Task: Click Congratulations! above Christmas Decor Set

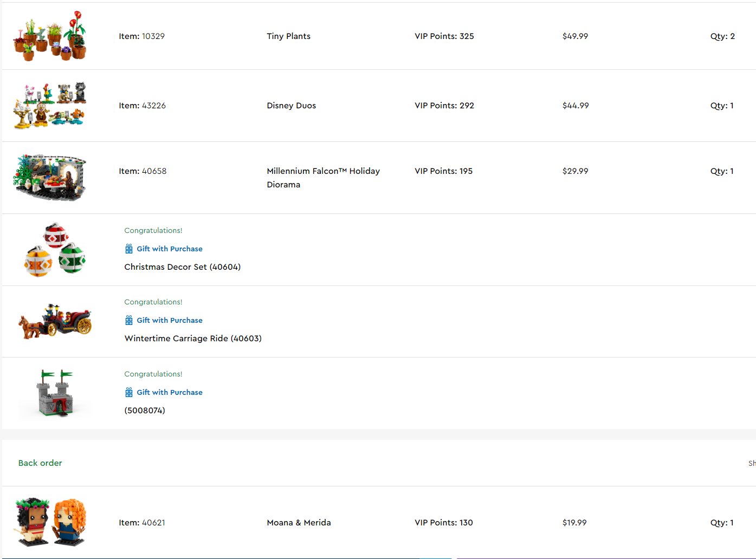Action: (153, 230)
